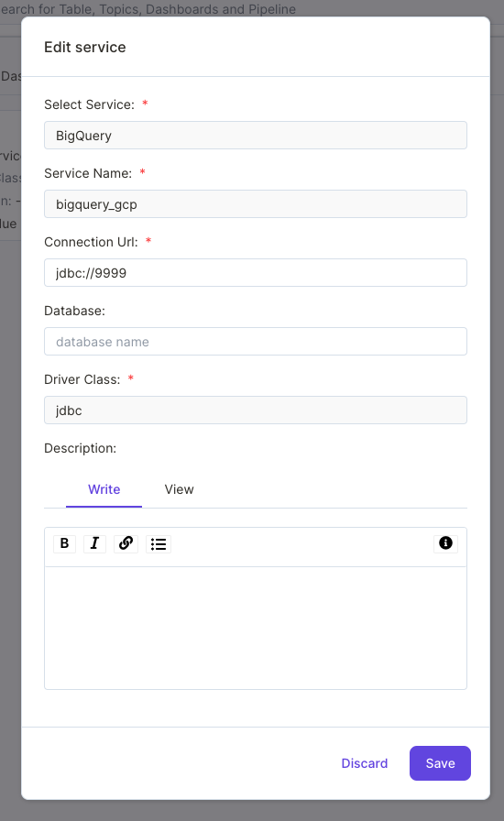Open the markdown info help icon
The height and width of the screenshot is (821, 504).
[446, 543]
